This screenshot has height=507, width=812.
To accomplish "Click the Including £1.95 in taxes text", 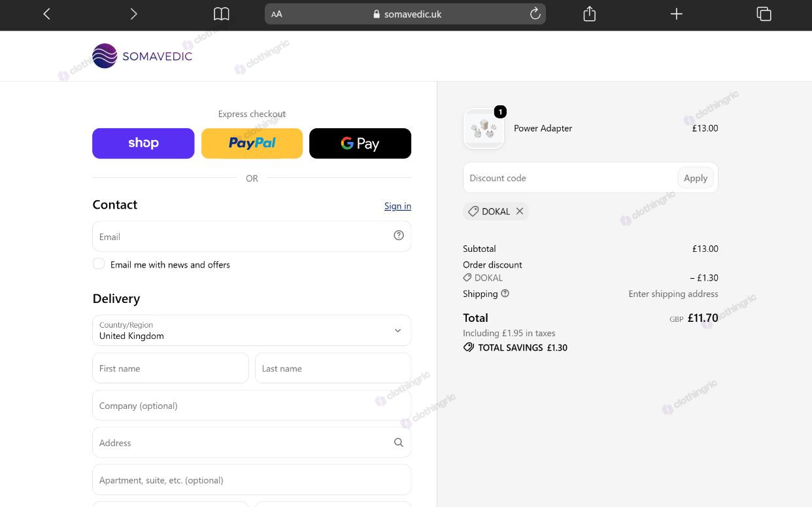I will pos(509,333).
